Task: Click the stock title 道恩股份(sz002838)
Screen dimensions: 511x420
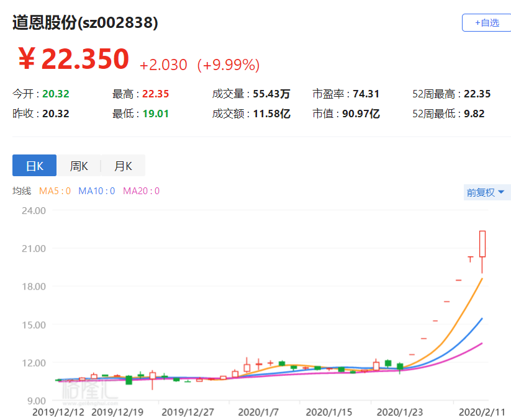Action: pos(85,22)
